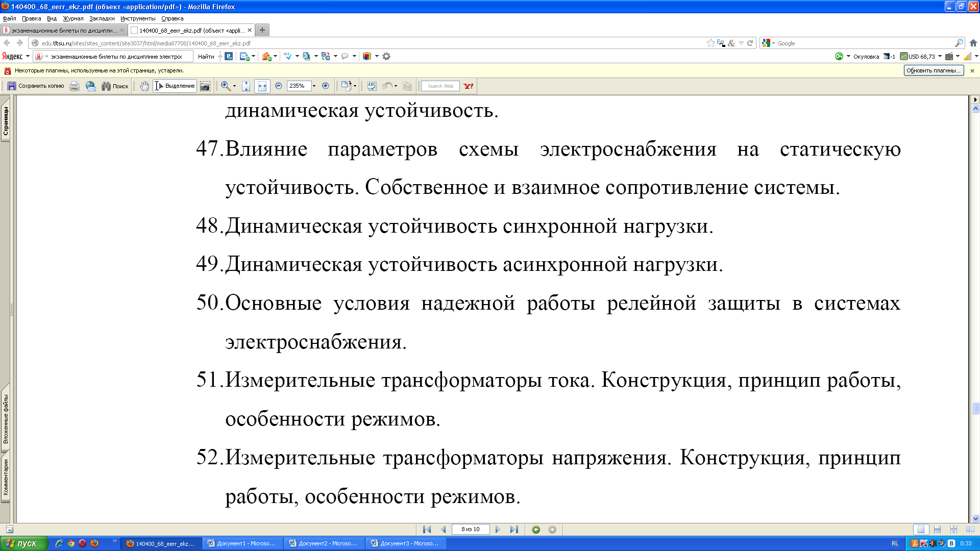Open Документ1 Microsoft Word from taskbar
The height and width of the screenshot is (551, 980).
pos(242,544)
